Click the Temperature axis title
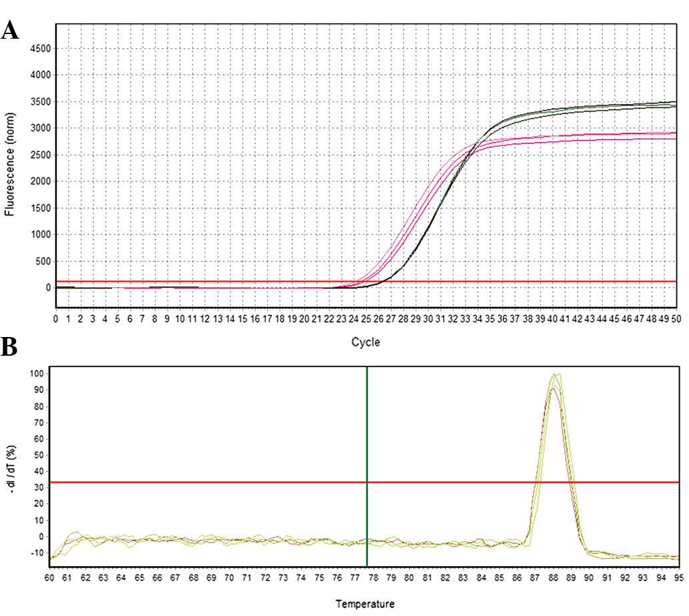This screenshot has height=616, width=689. pyautogui.click(x=365, y=605)
